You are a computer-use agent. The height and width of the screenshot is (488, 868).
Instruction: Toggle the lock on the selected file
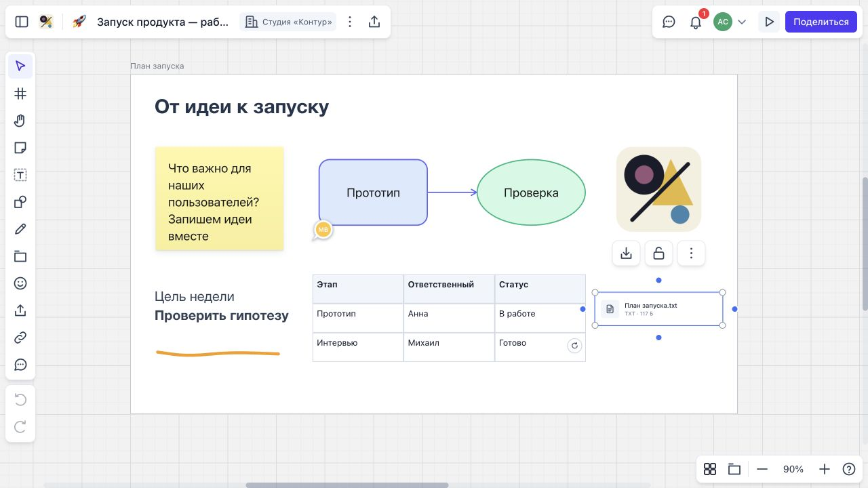(x=658, y=253)
